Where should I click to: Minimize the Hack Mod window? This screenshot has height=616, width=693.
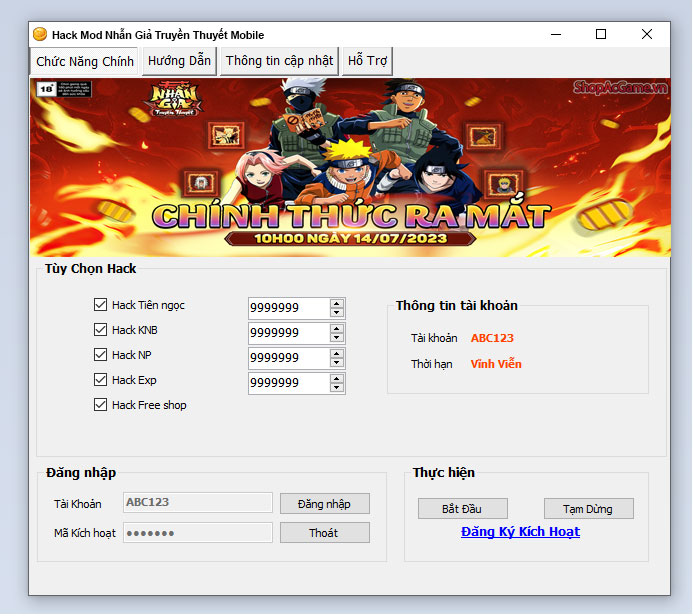click(556, 34)
